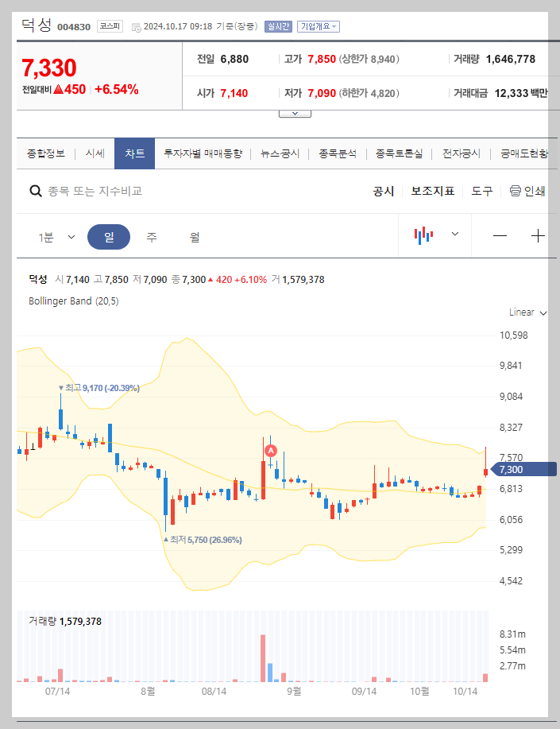
Task: Click the stock comparison search field
Action: pos(119,191)
